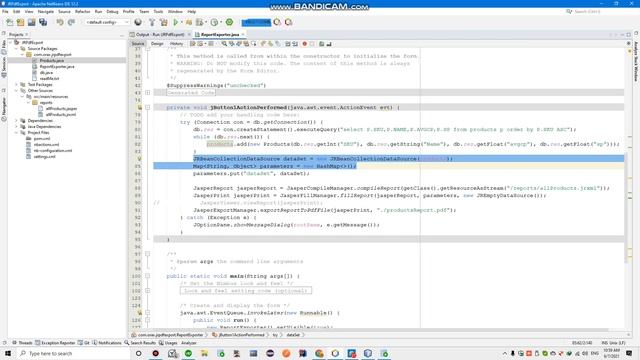Collapse jButton1ActionPerformed method fold

[x=147, y=107]
